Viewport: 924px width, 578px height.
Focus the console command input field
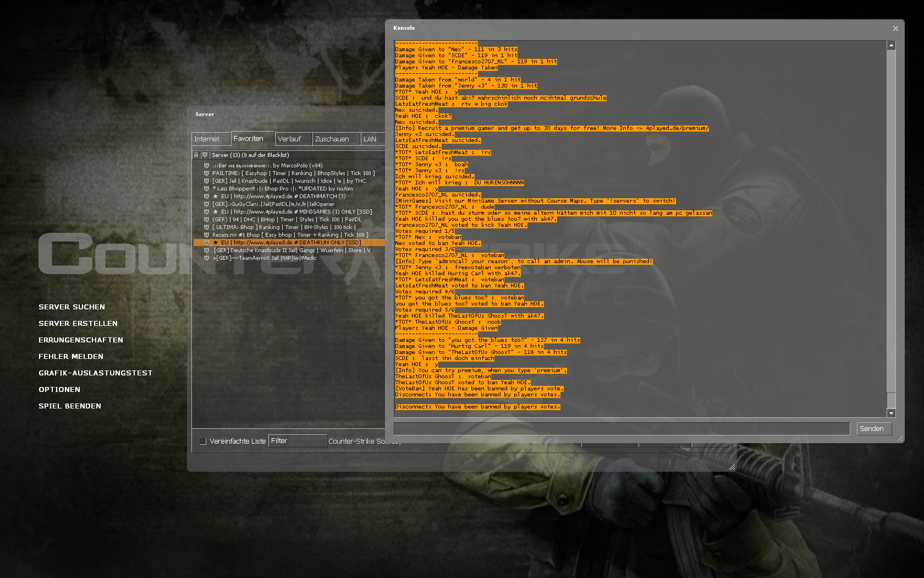pos(622,428)
